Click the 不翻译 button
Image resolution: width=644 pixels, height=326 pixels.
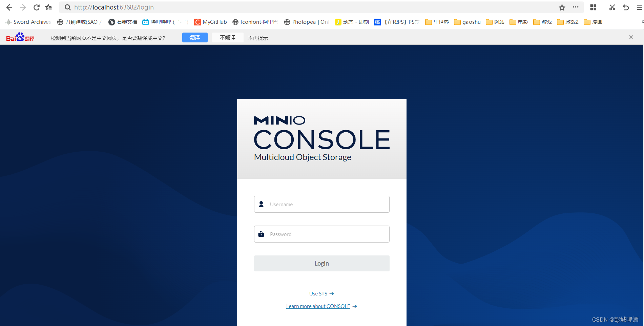tap(228, 37)
